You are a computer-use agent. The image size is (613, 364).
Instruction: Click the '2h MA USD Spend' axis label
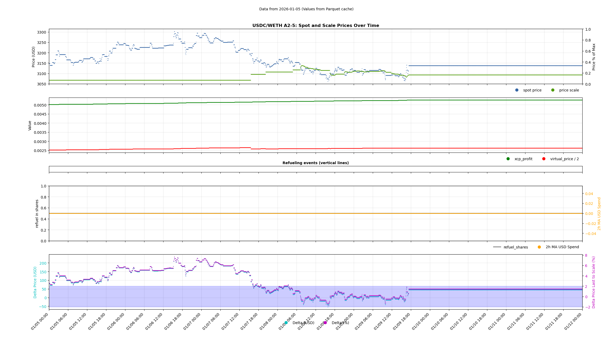(599, 214)
